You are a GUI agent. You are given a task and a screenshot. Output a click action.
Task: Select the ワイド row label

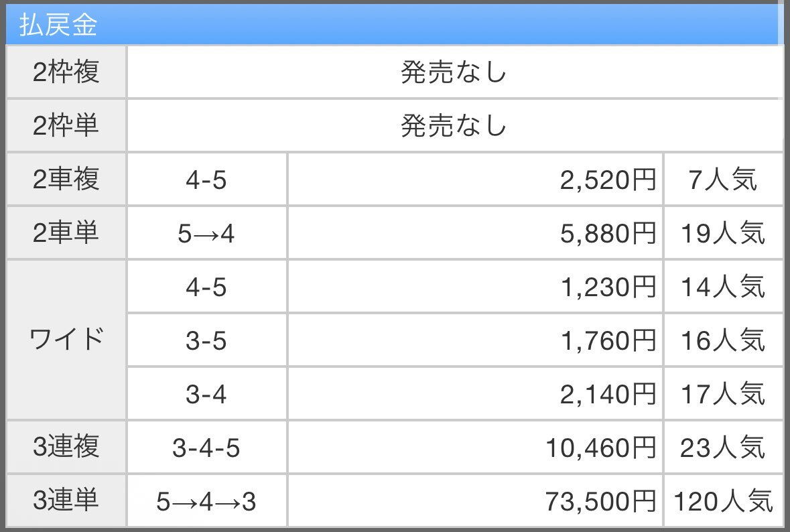tap(66, 340)
